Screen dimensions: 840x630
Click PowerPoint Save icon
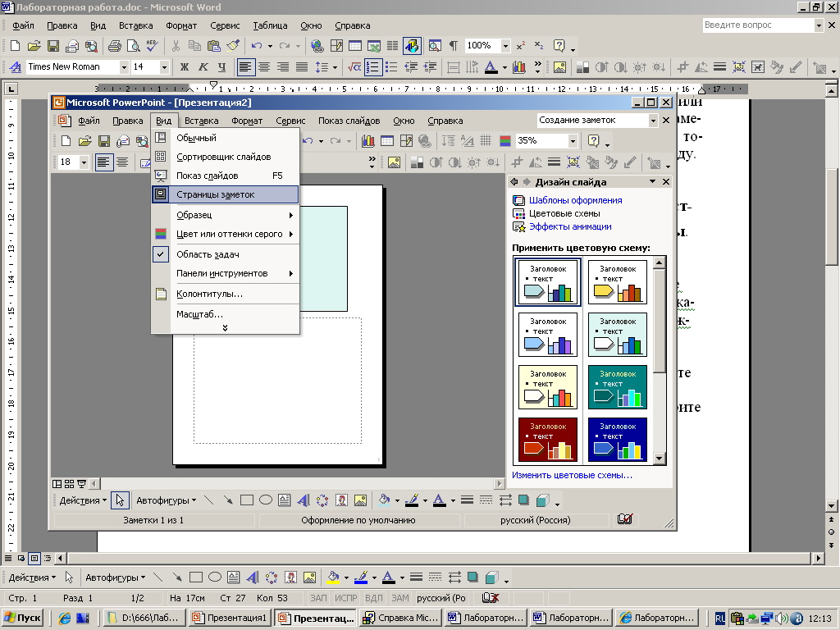(104, 141)
